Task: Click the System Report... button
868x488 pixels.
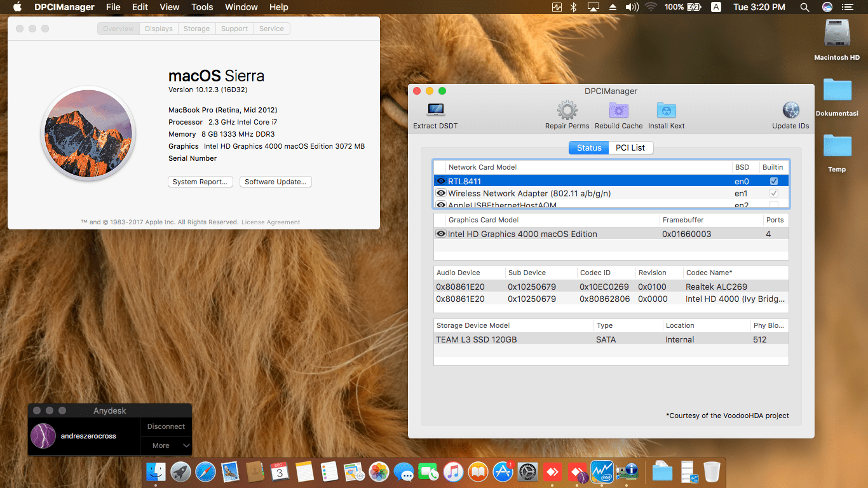Action: 200,182
